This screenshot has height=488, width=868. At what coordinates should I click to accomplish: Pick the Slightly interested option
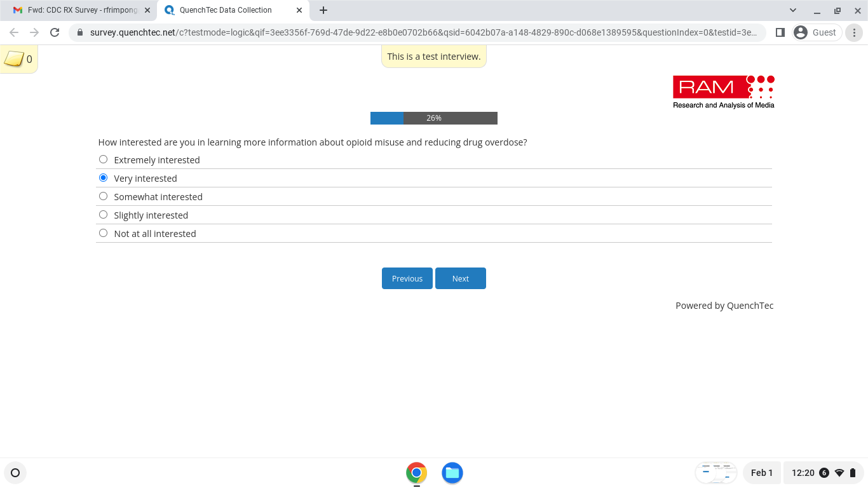click(x=104, y=215)
